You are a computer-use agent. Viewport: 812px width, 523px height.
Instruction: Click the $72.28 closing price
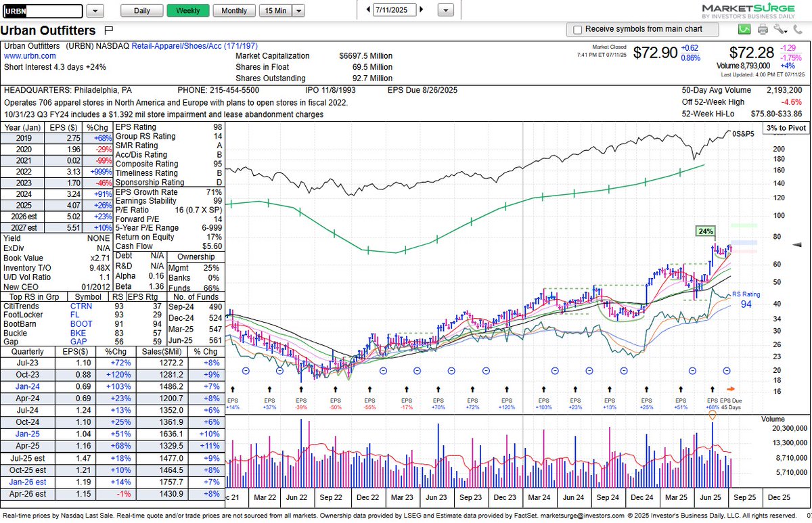click(752, 53)
